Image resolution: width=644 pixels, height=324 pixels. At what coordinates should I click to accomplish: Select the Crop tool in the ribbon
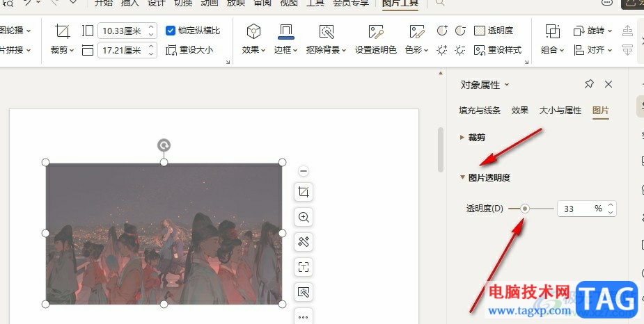pos(63,31)
